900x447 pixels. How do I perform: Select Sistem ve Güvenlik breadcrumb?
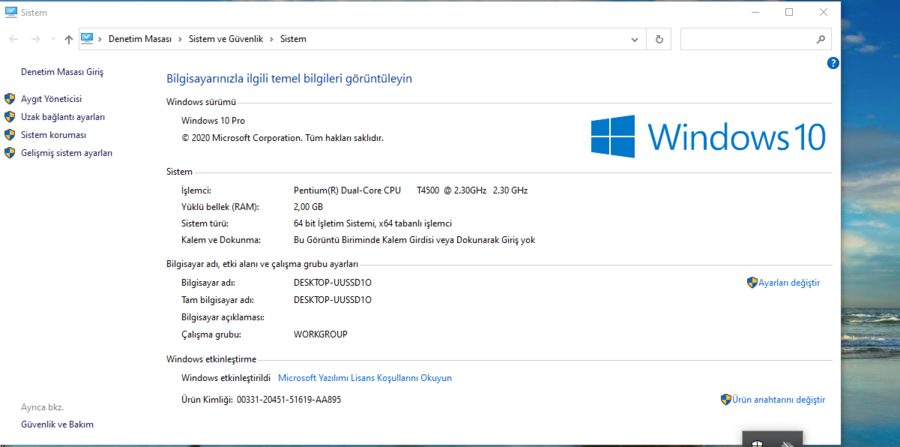pos(226,39)
